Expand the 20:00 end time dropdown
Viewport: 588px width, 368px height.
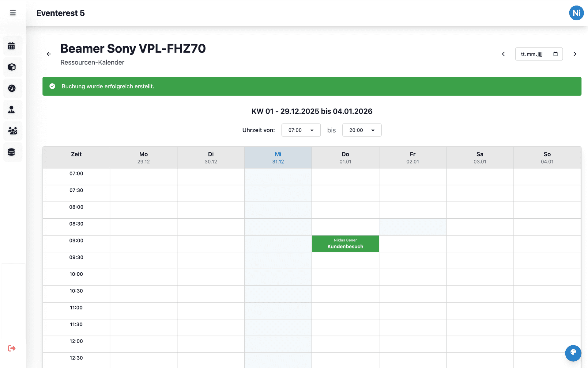click(x=362, y=130)
